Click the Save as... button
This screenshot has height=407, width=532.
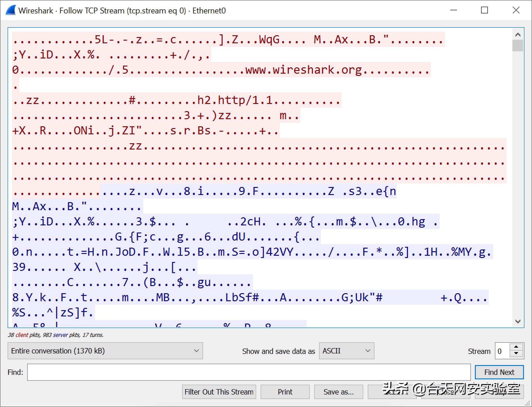(x=339, y=392)
